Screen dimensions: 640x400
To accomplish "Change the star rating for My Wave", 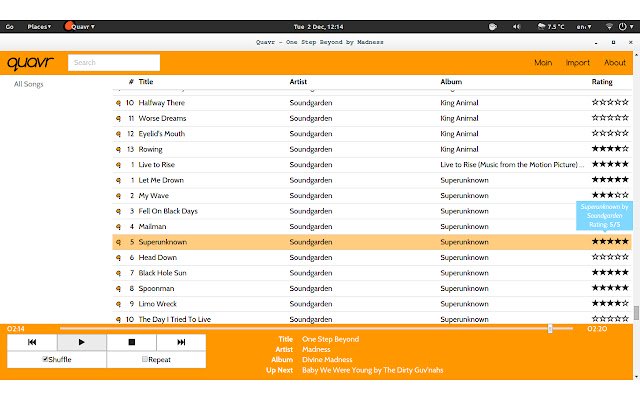I will click(x=610, y=195).
